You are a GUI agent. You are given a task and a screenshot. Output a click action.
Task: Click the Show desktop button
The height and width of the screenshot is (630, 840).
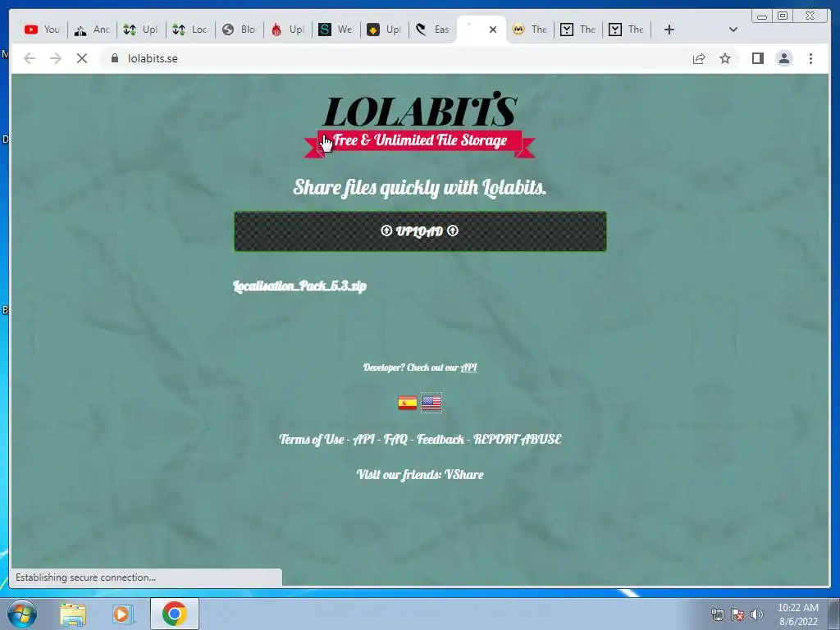834,614
